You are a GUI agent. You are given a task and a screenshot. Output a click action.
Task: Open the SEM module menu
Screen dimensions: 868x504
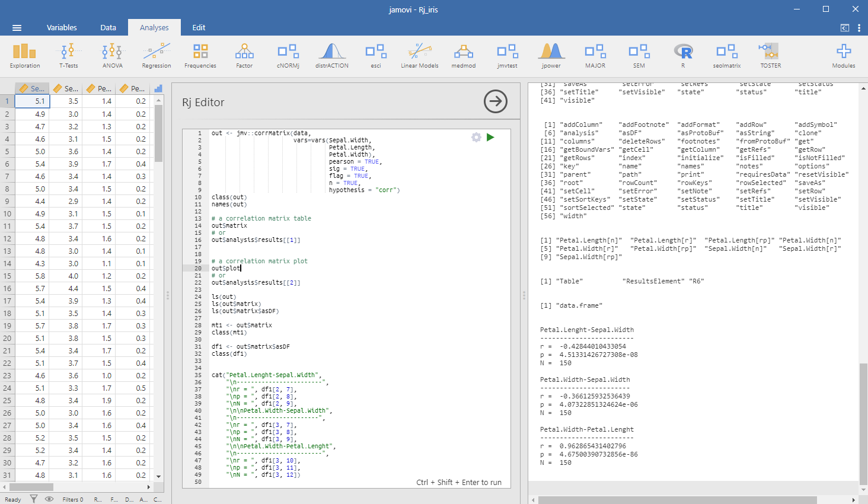click(x=639, y=56)
